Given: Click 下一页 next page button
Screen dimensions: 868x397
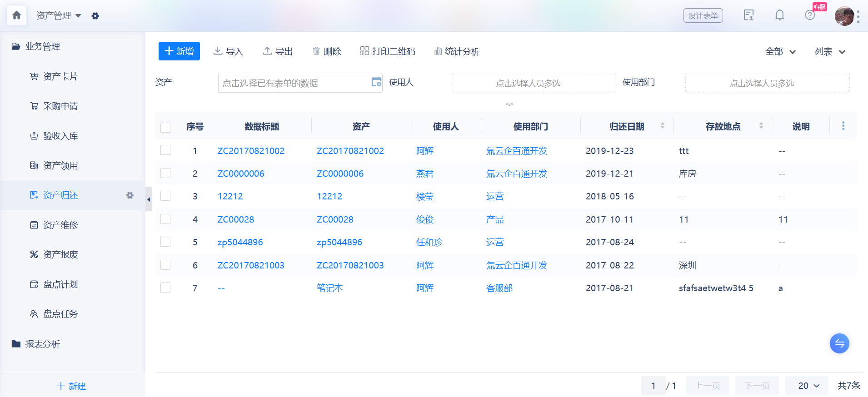Looking at the screenshot, I should click(x=757, y=386).
